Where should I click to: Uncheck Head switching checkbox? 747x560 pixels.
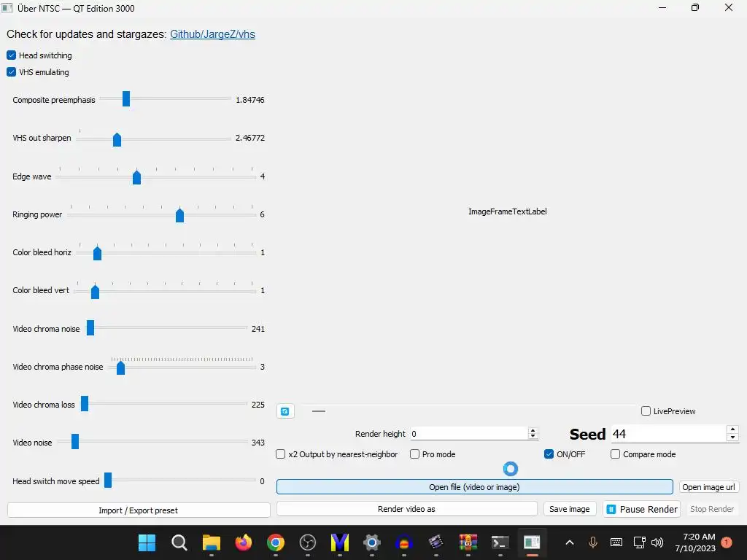coord(12,55)
